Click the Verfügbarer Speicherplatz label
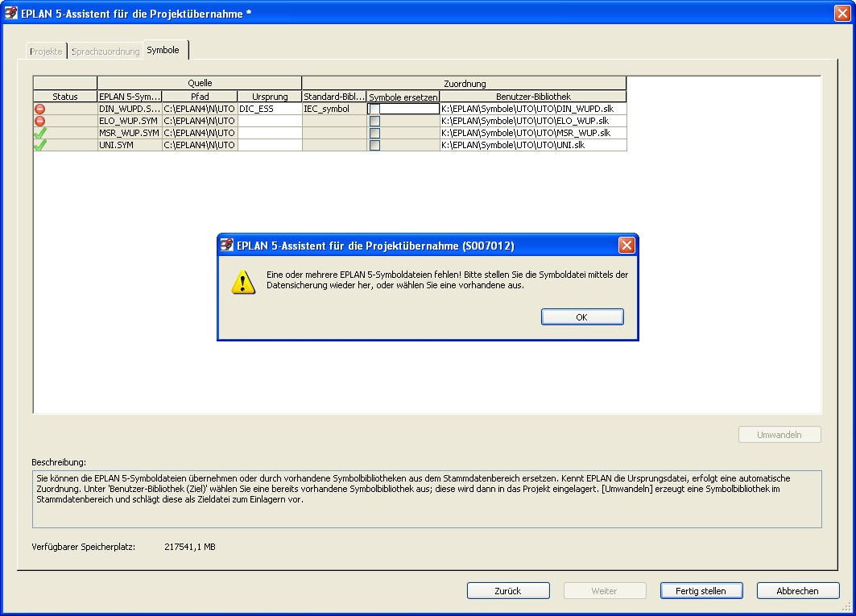Viewport: 856px width, 616px height. click(x=84, y=547)
